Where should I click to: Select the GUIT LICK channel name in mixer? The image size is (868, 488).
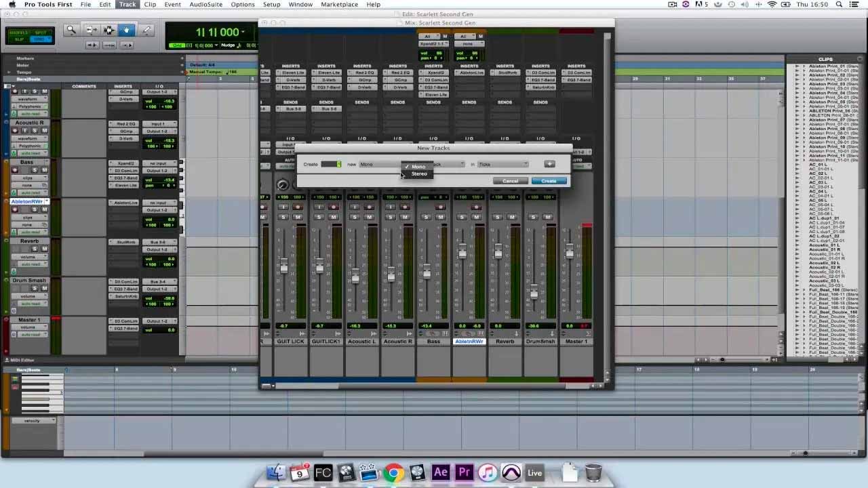click(x=291, y=342)
